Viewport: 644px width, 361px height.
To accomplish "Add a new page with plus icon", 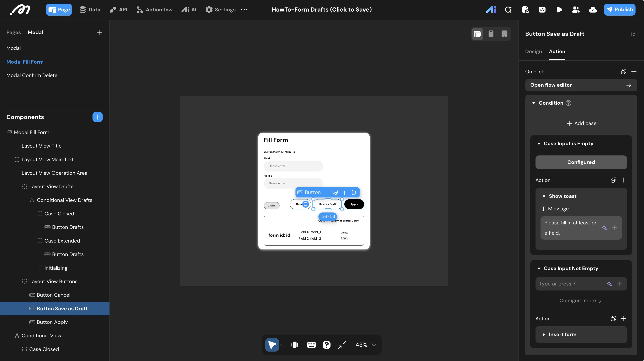I will 99,32.
